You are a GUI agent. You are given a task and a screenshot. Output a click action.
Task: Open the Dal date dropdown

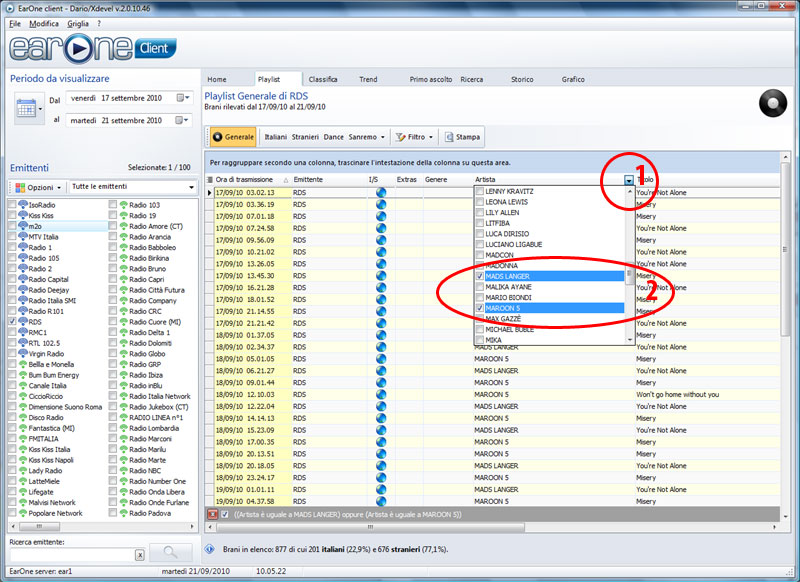tap(183, 97)
